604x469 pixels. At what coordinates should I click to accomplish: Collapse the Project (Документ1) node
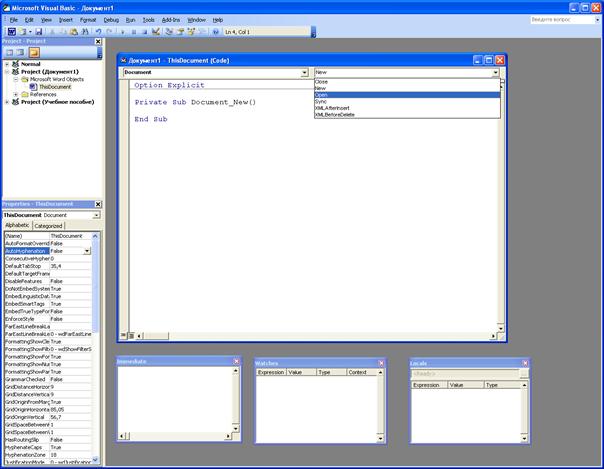[x=7, y=72]
